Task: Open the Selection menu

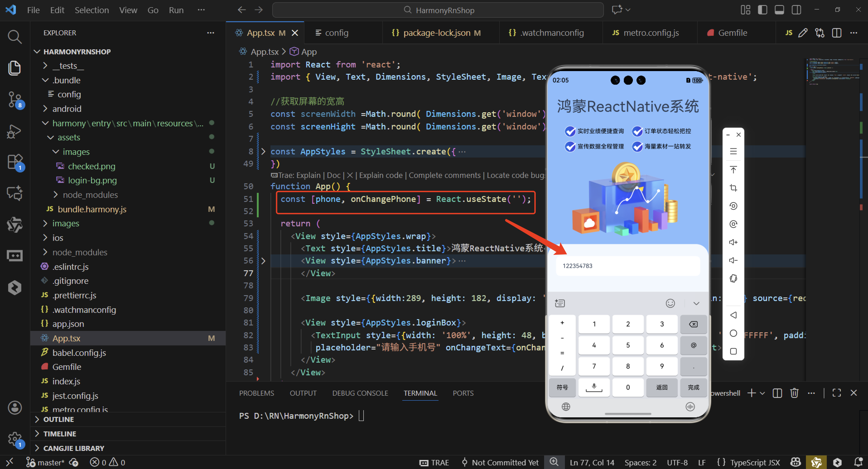Action: tap(92, 10)
